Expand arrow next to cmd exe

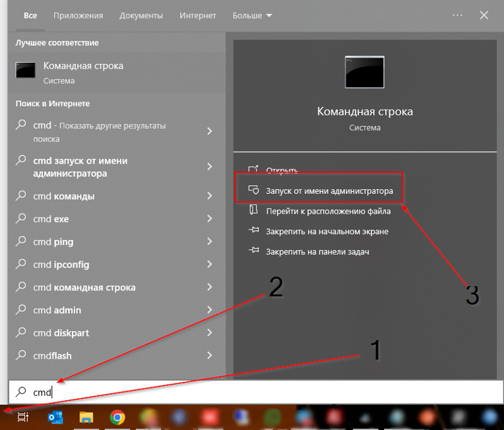[x=210, y=218]
